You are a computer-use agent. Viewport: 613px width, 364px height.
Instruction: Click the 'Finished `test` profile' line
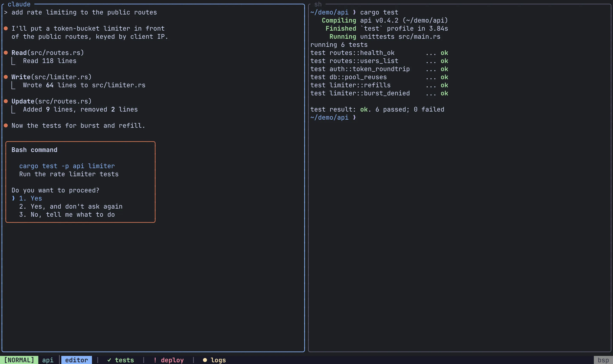click(387, 28)
